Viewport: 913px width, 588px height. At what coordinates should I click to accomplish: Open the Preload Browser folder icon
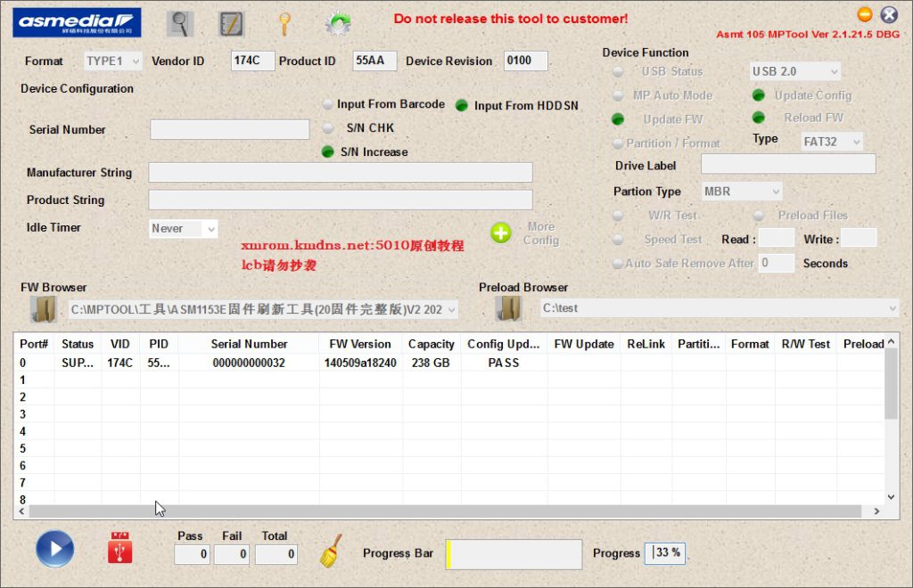(509, 308)
